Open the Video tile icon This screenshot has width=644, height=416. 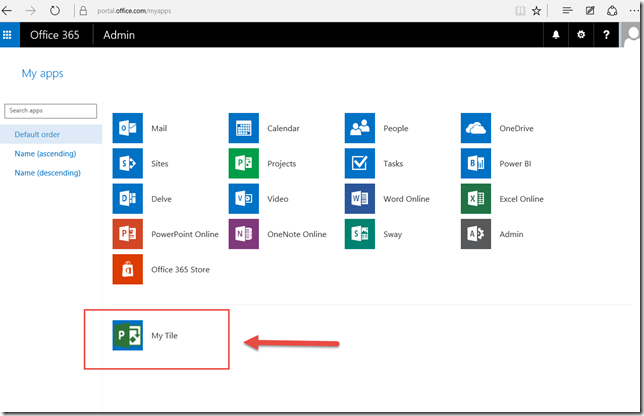(244, 199)
